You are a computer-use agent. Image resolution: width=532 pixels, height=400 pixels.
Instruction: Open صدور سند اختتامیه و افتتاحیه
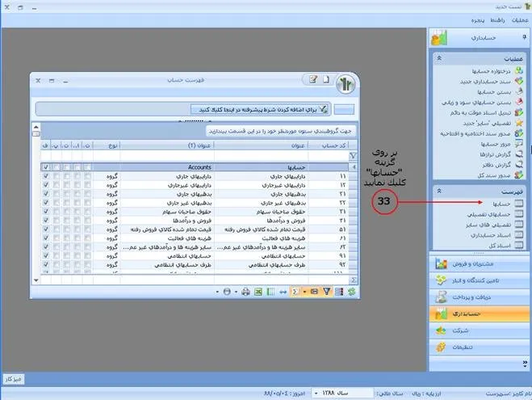[x=475, y=133]
